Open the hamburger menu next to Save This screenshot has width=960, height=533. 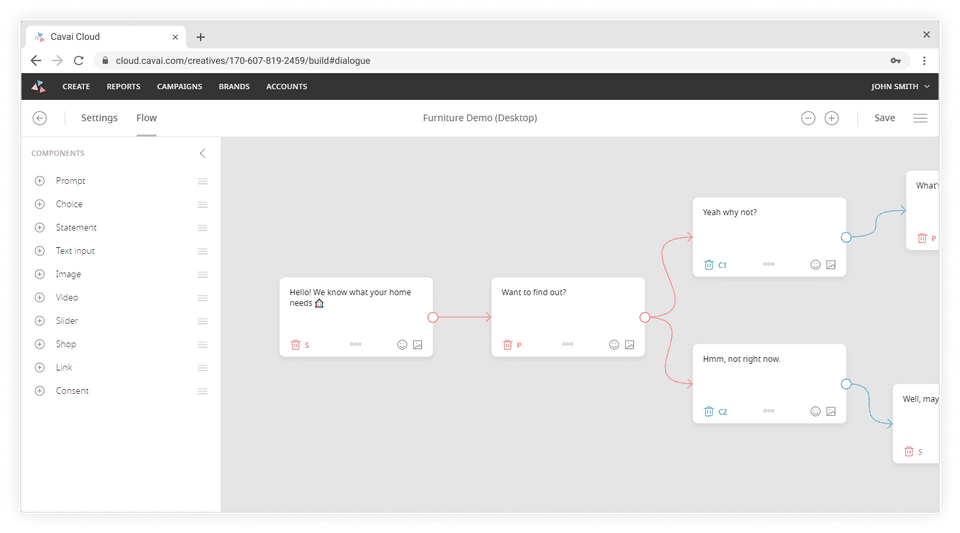click(x=920, y=118)
